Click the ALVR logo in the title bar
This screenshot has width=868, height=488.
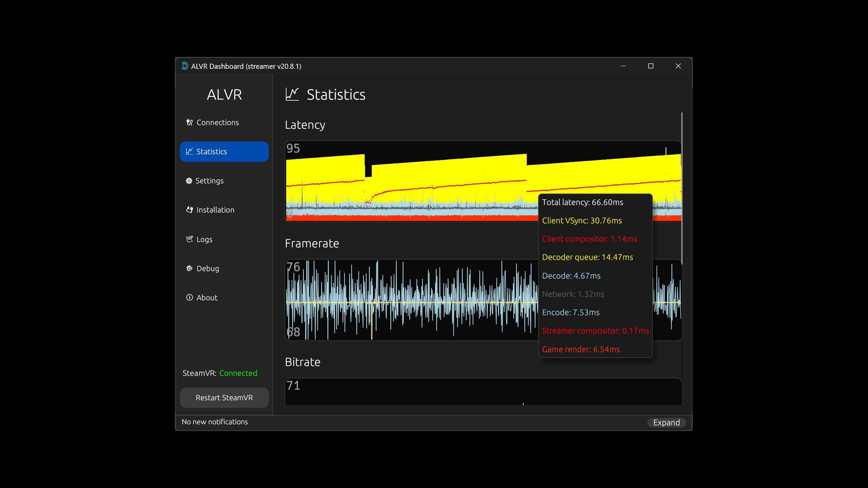pyautogui.click(x=185, y=66)
